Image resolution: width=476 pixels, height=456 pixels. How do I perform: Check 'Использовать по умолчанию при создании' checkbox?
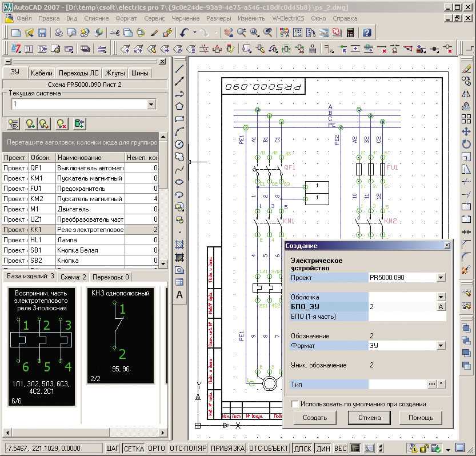[x=294, y=404]
